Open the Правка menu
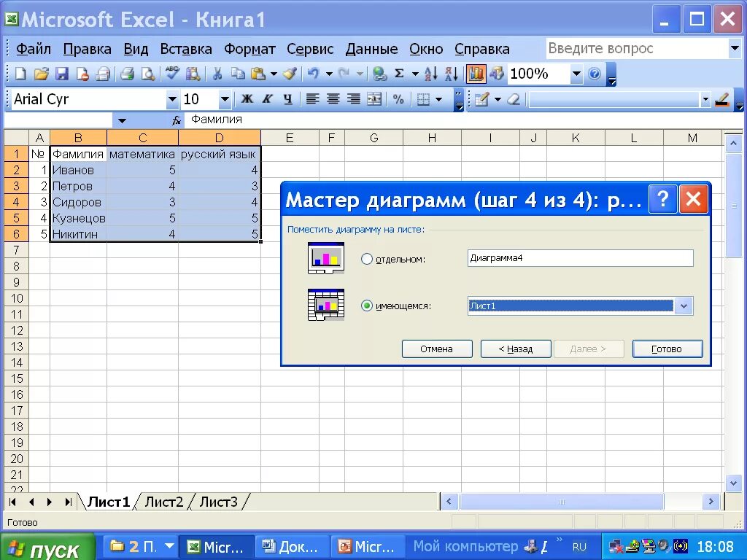Screen dimensions: 747x560 coord(88,49)
